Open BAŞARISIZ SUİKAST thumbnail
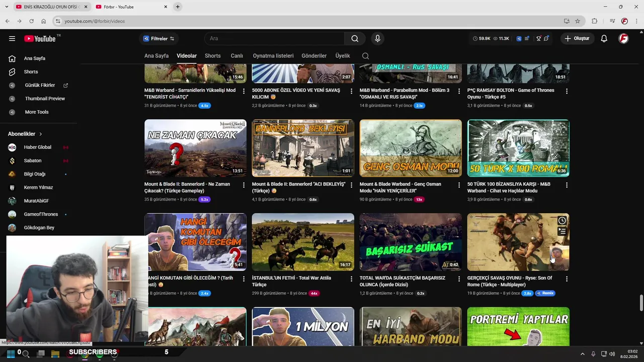The height and width of the screenshot is (362, 644). tap(411, 242)
